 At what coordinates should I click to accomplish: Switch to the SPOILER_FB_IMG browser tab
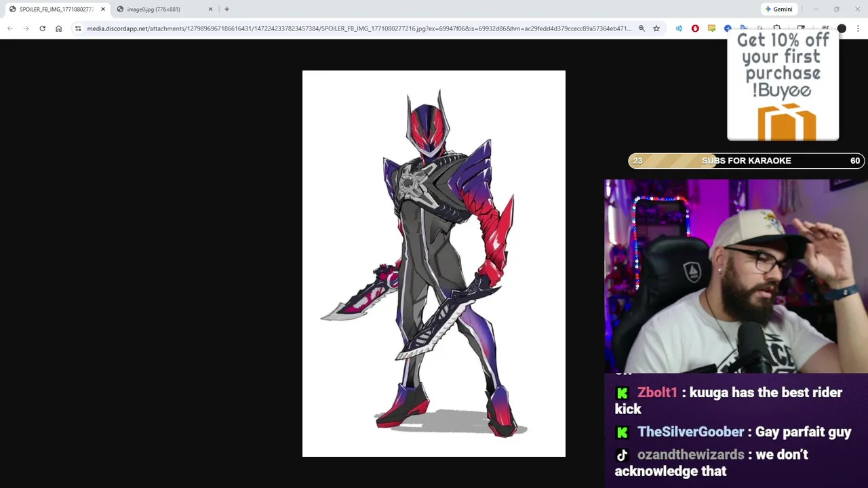(x=56, y=9)
